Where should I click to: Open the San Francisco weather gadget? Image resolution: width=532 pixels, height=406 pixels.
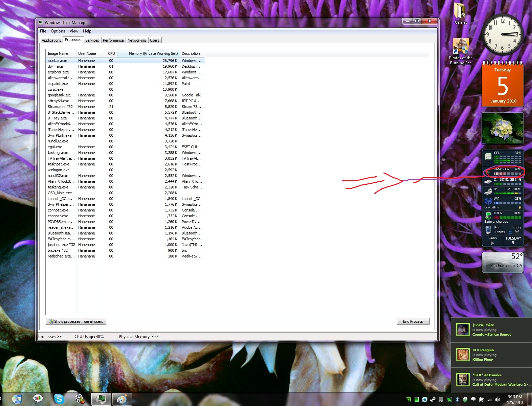[x=503, y=262]
